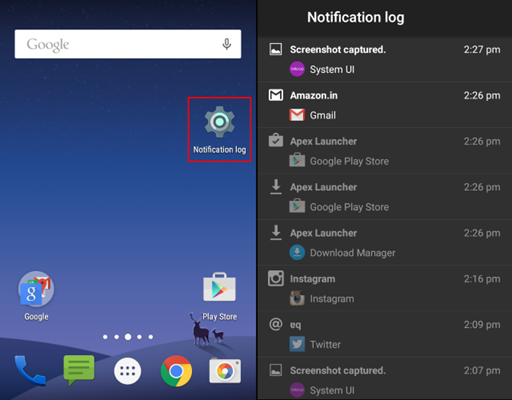512x400 pixels.
Task: Select the '2:16 pm' timestamp
Action: point(482,279)
